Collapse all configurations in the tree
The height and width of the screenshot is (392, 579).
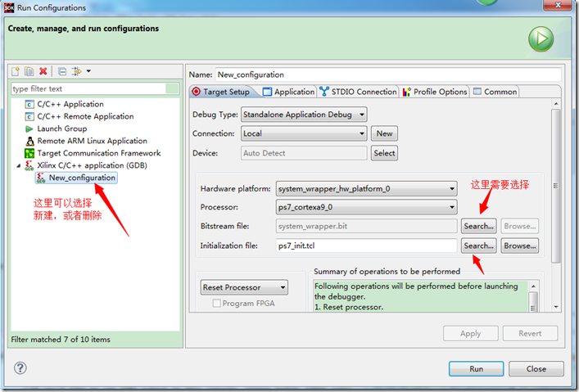point(61,72)
